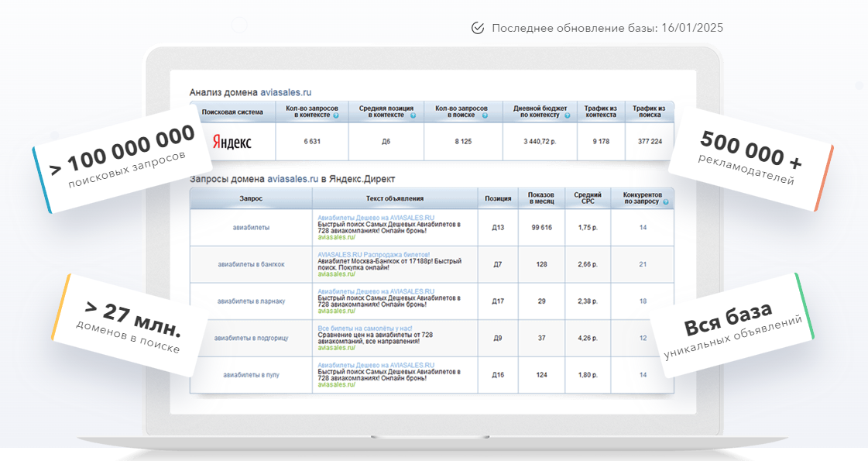Viewport: 868px width, 461px height.
Task: Click the '> 27 млн. доменов в поиске' card
Action: pyautogui.click(x=132, y=326)
